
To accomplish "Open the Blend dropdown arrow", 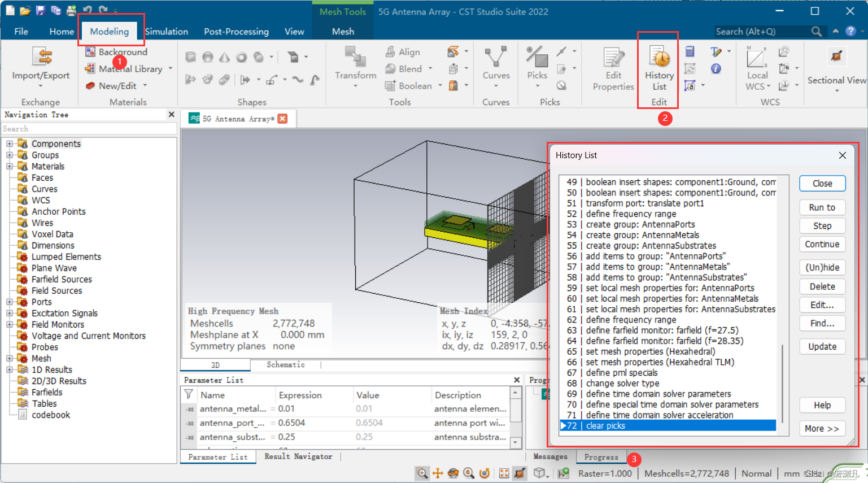I will (430, 69).
